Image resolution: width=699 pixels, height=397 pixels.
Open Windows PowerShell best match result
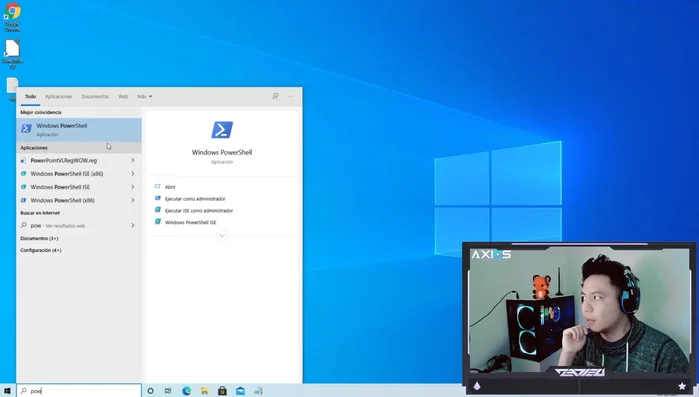[x=79, y=130]
